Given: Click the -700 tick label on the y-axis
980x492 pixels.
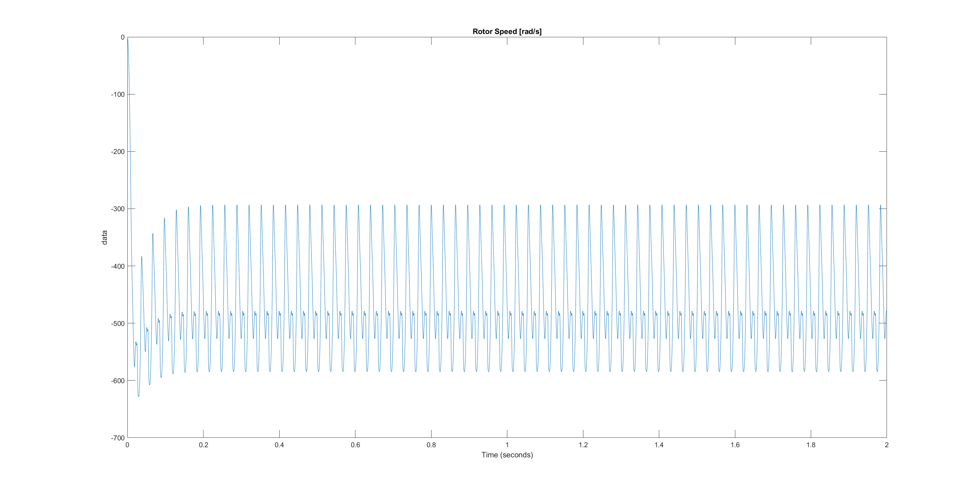Looking at the screenshot, I should (x=118, y=438).
